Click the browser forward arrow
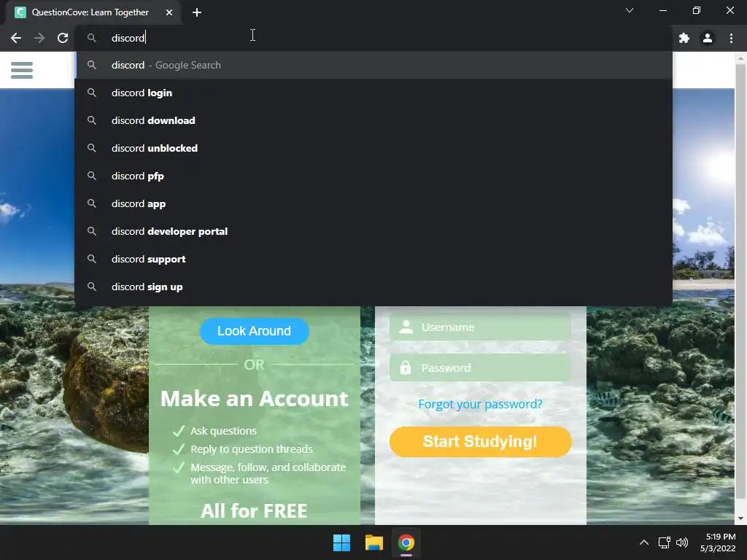Viewport: 747px width, 560px height. tap(39, 38)
